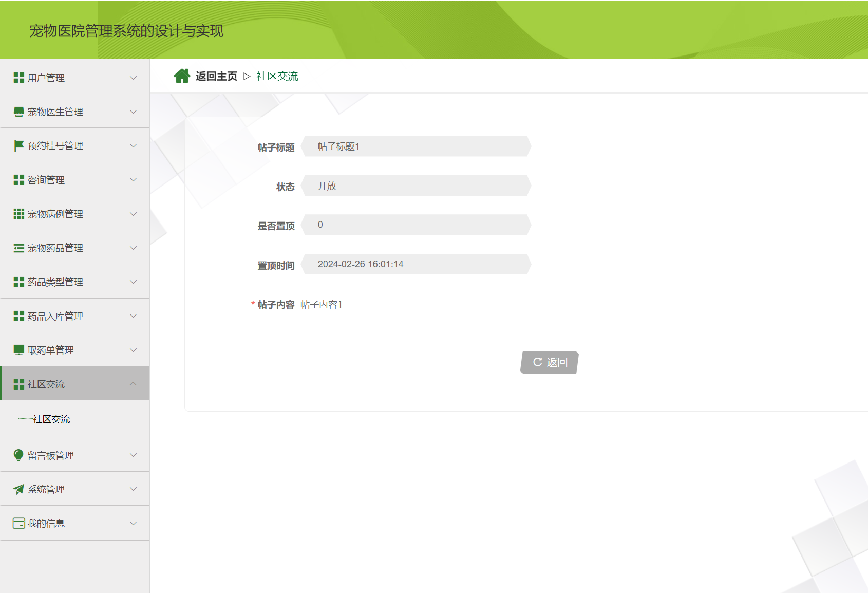Click the 系统管理 paper plane icon
868x593 pixels.
point(19,489)
